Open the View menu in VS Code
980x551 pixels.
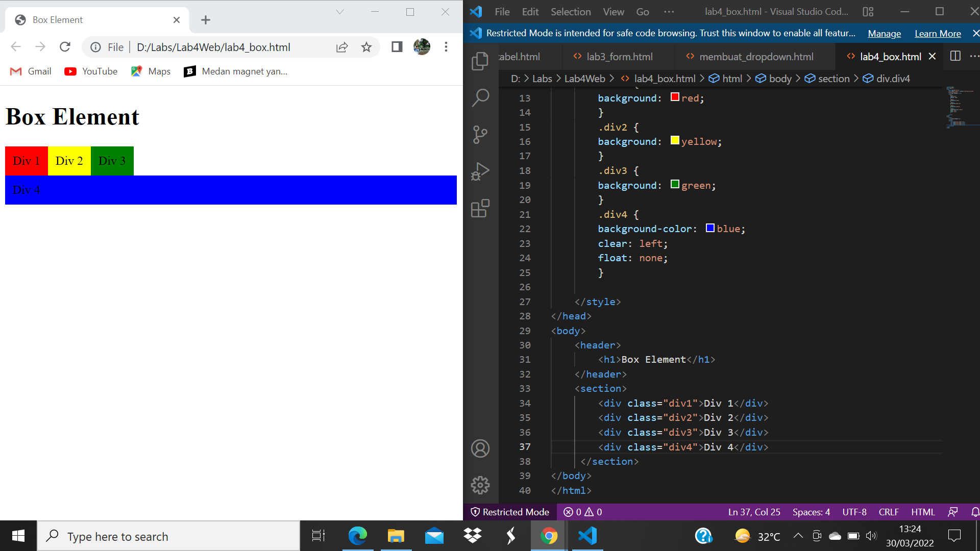(x=613, y=11)
